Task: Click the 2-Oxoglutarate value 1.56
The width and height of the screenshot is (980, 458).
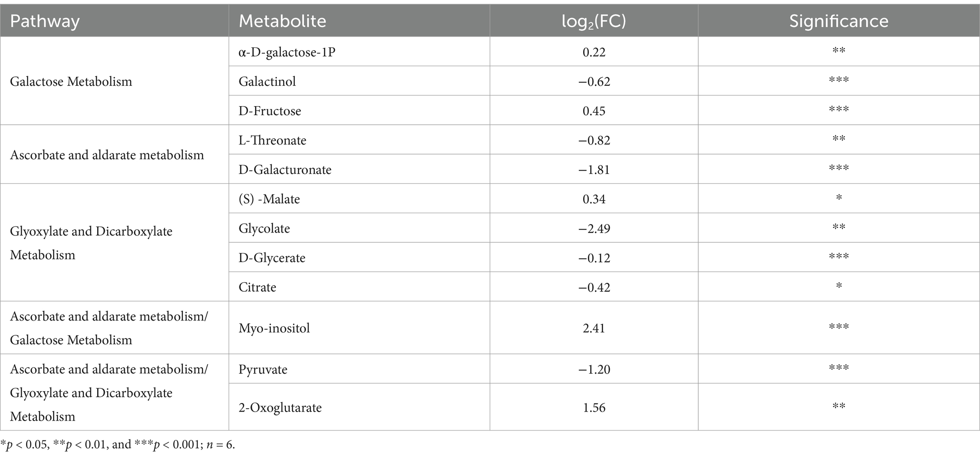Action: pos(594,407)
